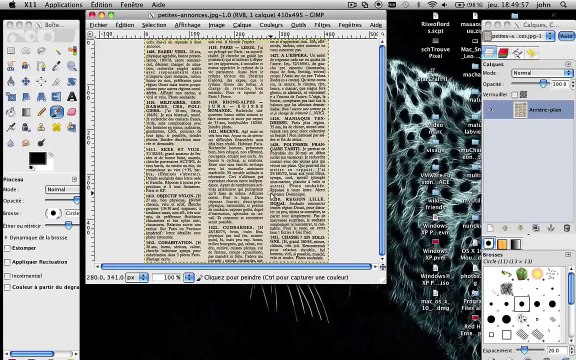This screenshot has width=576, height=360.
Task: Select the Zoom magnifier tool
Action: [x=72, y=66]
